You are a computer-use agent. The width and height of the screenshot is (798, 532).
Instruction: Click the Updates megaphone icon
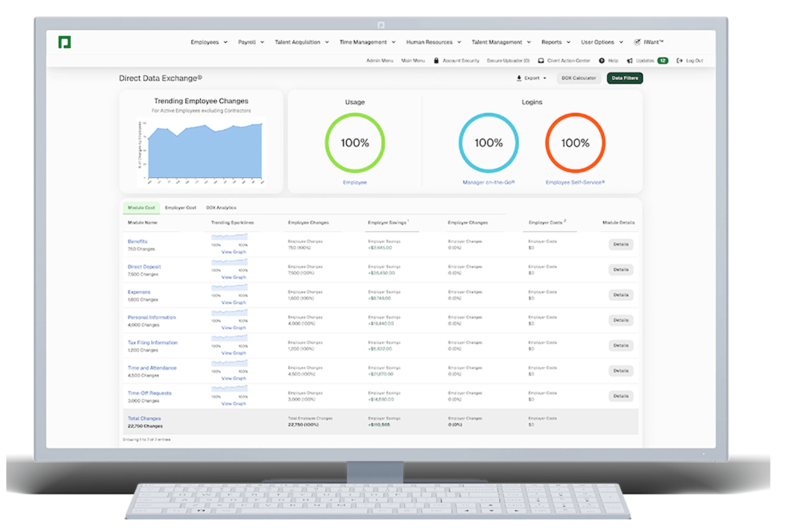point(630,61)
